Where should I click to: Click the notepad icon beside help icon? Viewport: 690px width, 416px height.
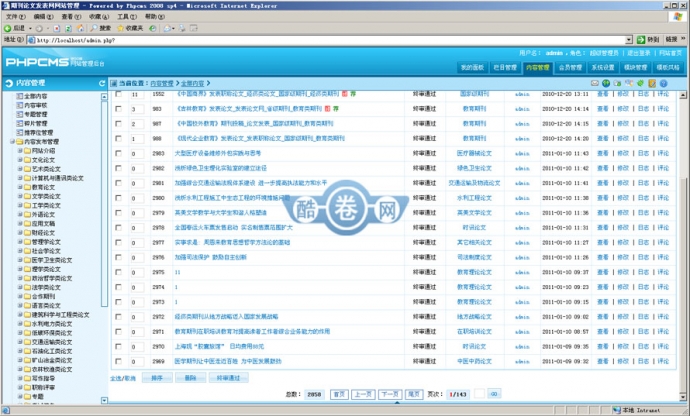click(652, 83)
